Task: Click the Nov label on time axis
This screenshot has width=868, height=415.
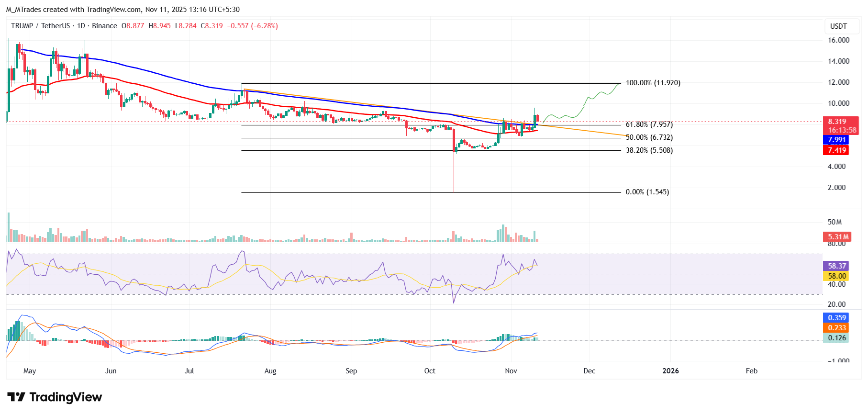Action: pyautogui.click(x=511, y=371)
